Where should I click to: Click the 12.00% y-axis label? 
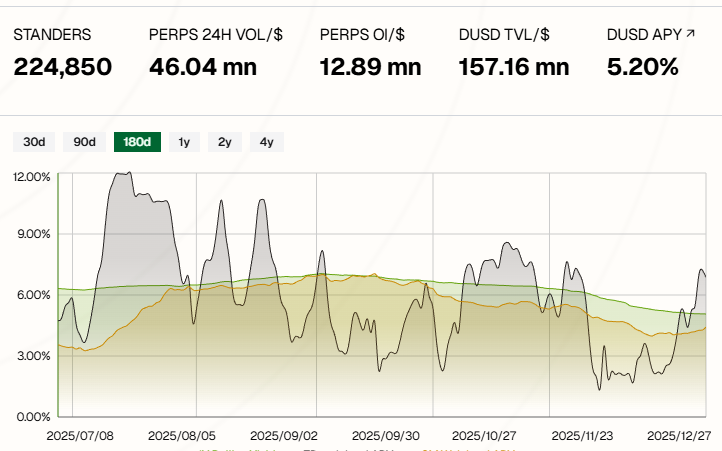(31, 177)
